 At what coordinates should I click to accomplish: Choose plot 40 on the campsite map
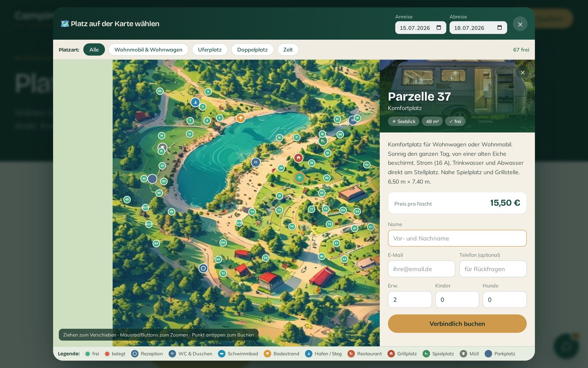pyautogui.click(x=366, y=164)
